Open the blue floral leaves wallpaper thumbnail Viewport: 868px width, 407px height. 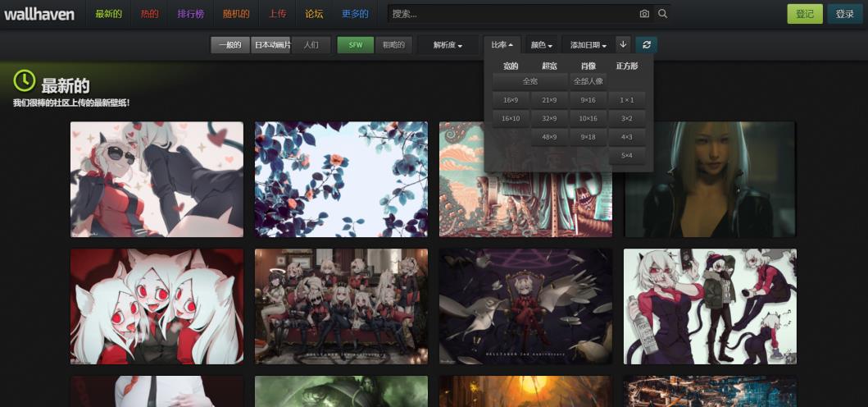pyautogui.click(x=341, y=179)
